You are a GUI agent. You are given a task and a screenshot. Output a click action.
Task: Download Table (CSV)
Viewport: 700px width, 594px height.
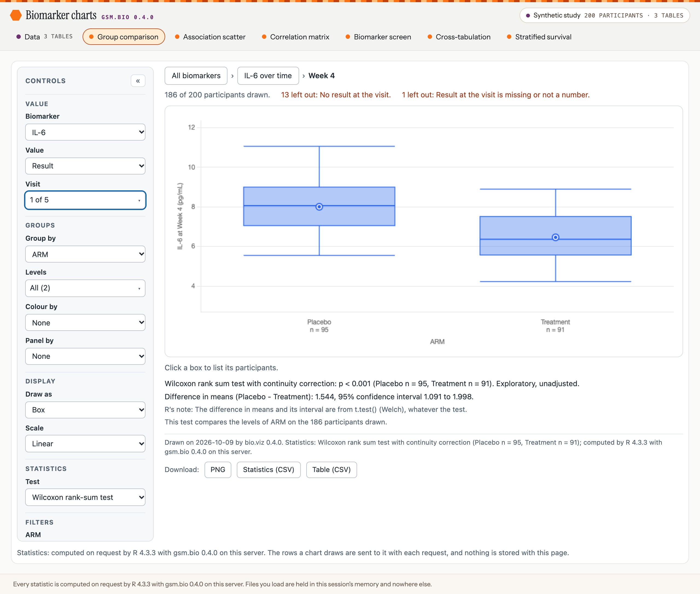click(x=331, y=470)
